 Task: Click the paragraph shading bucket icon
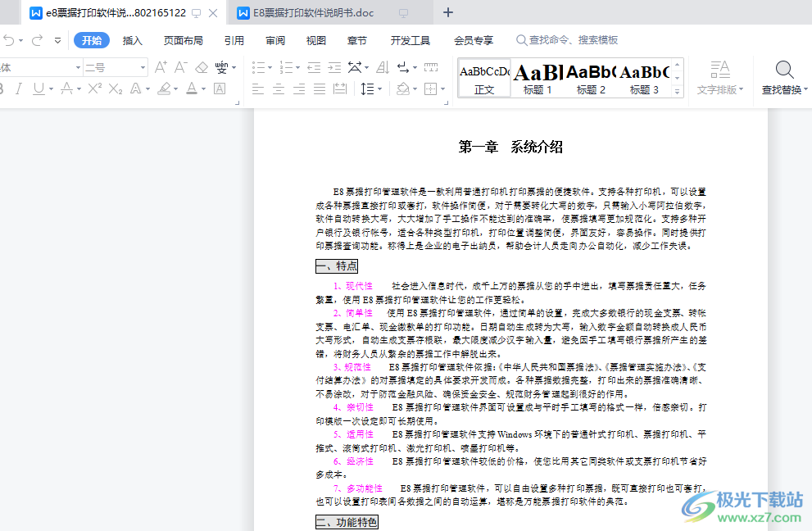tap(402, 89)
